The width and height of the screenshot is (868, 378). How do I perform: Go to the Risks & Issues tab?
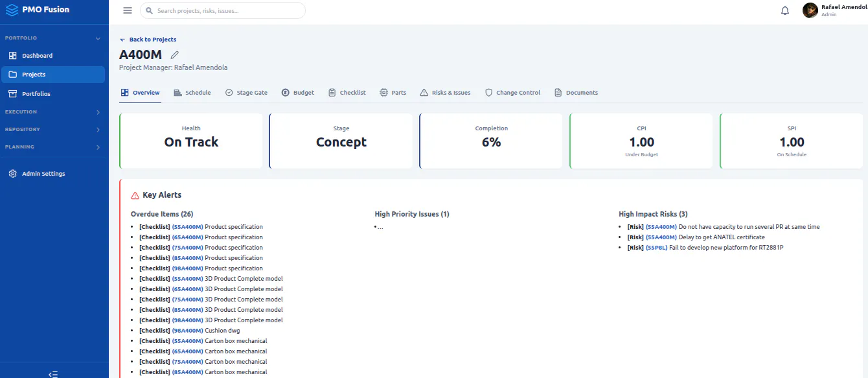[446, 93]
